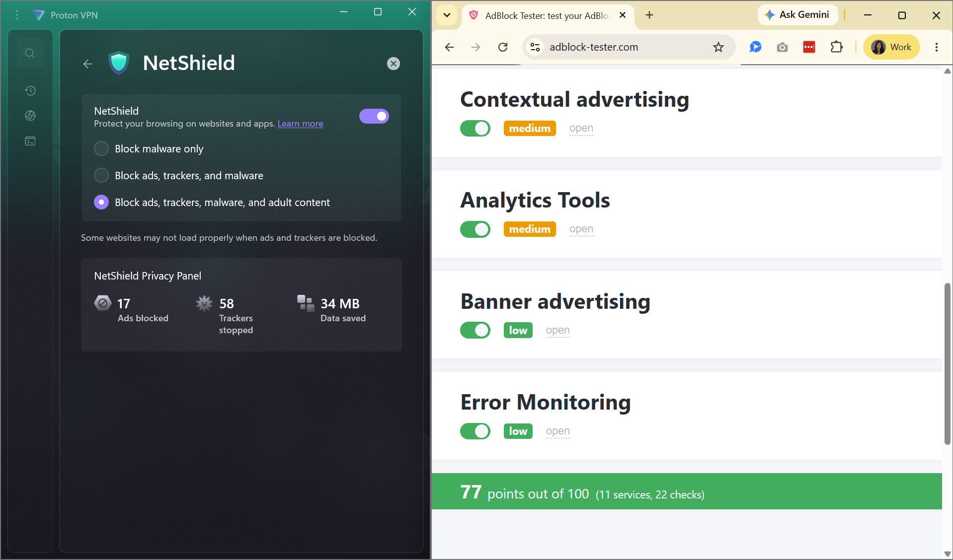Select Block malware only option
The width and height of the screenshot is (953, 560).
tap(149, 148)
